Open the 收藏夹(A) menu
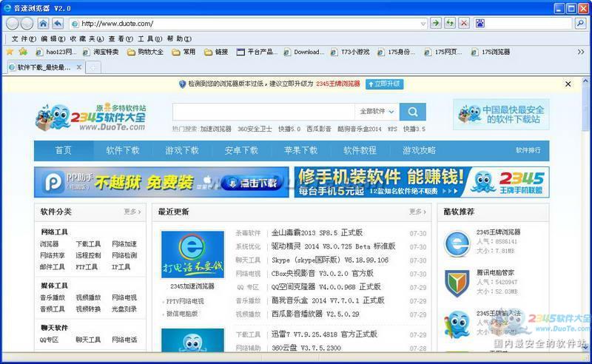The image size is (592, 364). pyautogui.click(x=87, y=38)
